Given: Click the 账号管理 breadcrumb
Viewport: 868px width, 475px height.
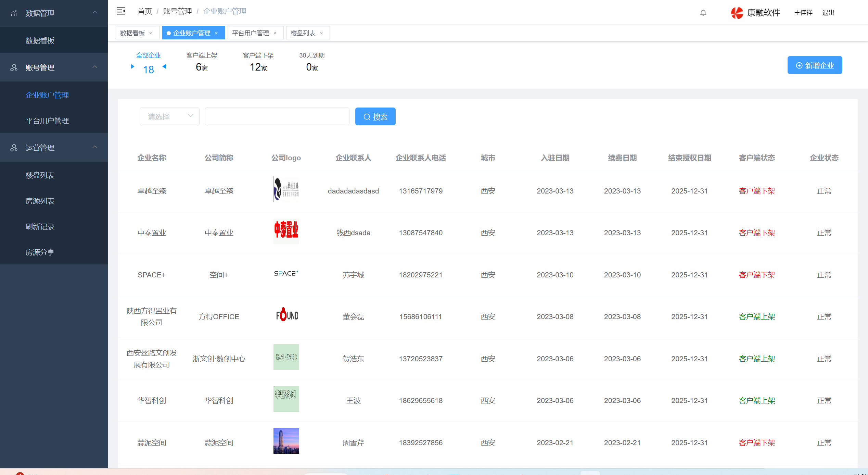Looking at the screenshot, I should coord(178,11).
